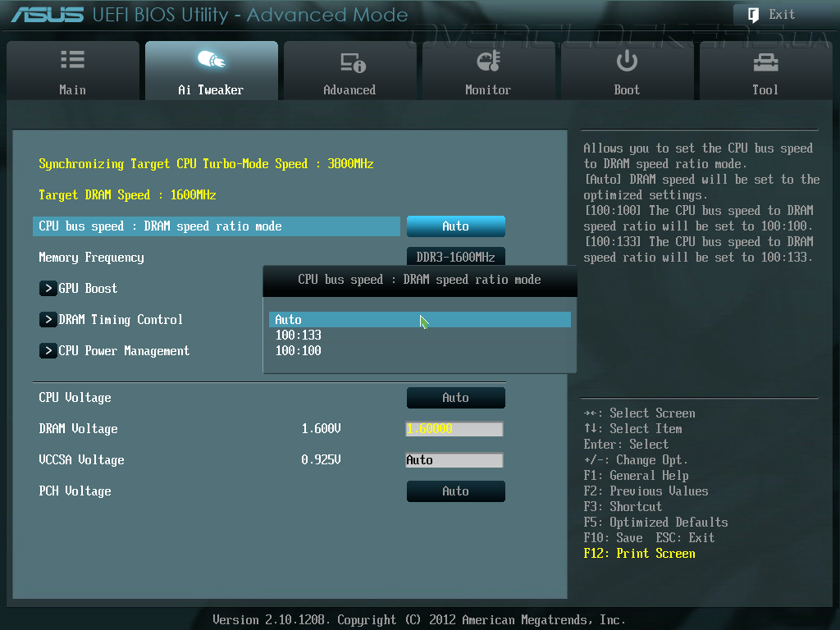Click the F12: Print Screen hint
The height and width of the screenshot is (630, 840).
click(x=639, y=554)
